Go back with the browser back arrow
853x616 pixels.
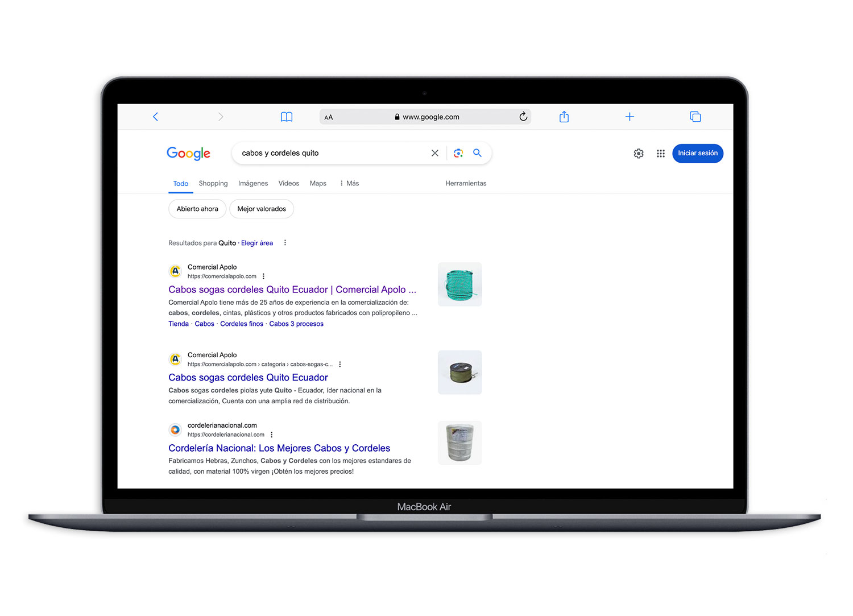[x=155, y=117]
